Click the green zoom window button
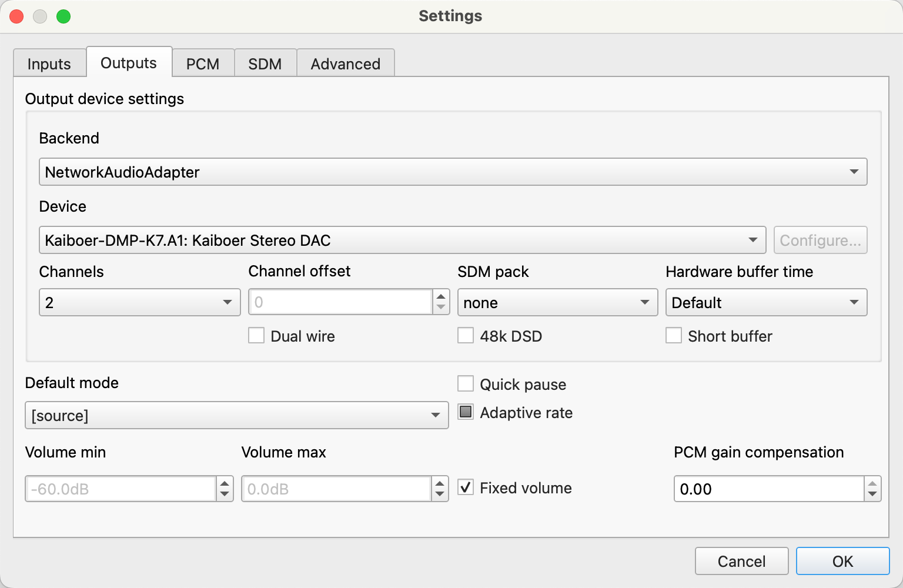The width and height of the screenshot is (903, 588). [x=63, y=16]
